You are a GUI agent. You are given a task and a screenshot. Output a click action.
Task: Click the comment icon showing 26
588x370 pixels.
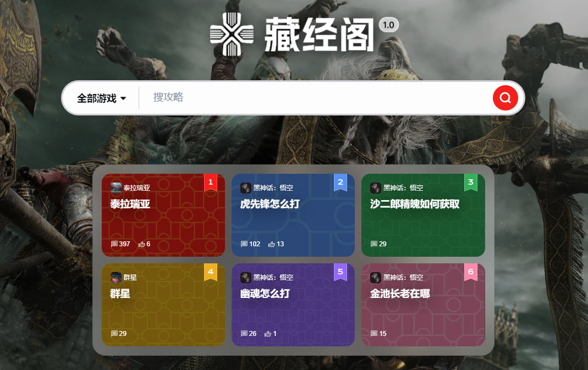(x=244, y=334)
